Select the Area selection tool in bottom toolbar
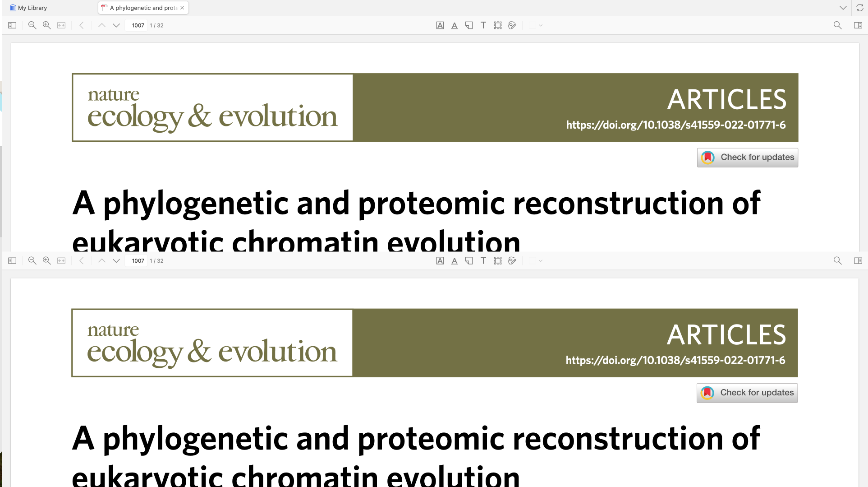 (x=498, y=260)
